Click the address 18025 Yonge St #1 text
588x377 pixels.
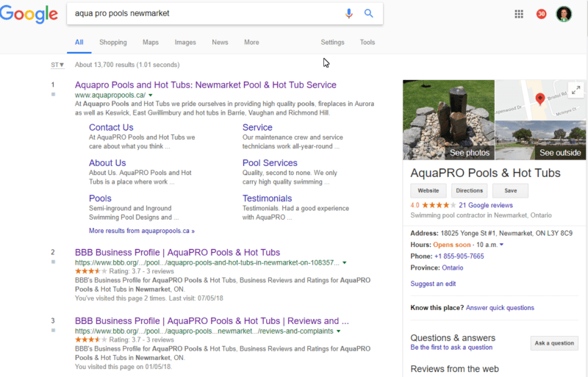506,233
